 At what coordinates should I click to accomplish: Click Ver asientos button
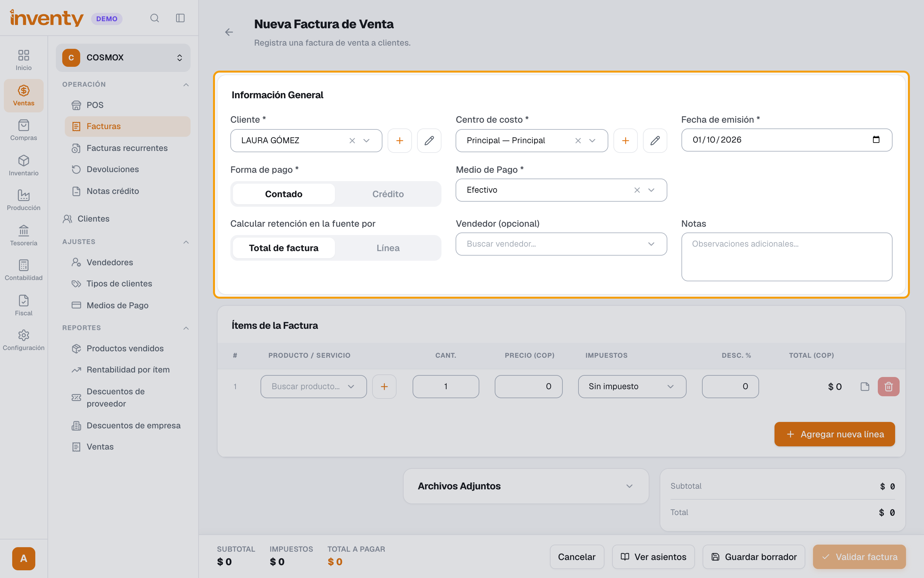653,556
